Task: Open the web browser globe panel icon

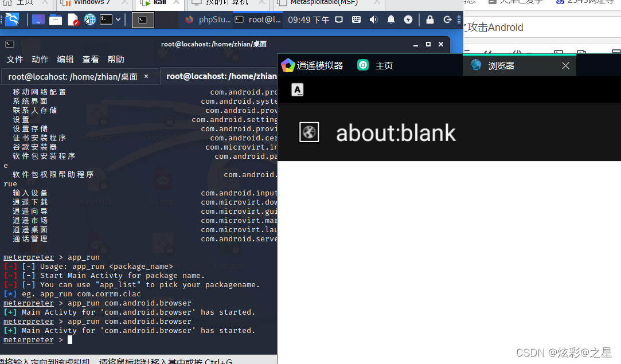Action: click(89, 19)
